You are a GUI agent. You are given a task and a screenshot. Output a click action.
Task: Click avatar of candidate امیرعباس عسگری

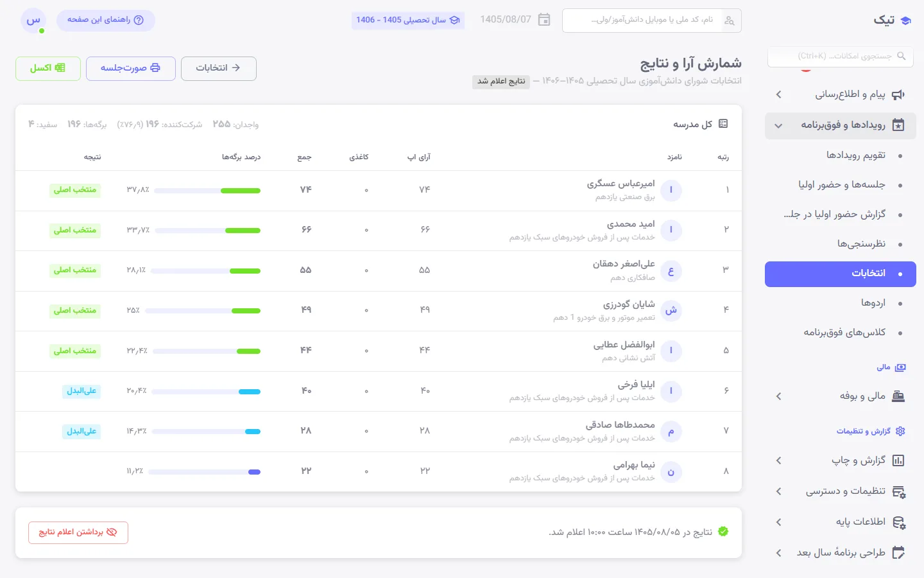(x=671, y=191)
